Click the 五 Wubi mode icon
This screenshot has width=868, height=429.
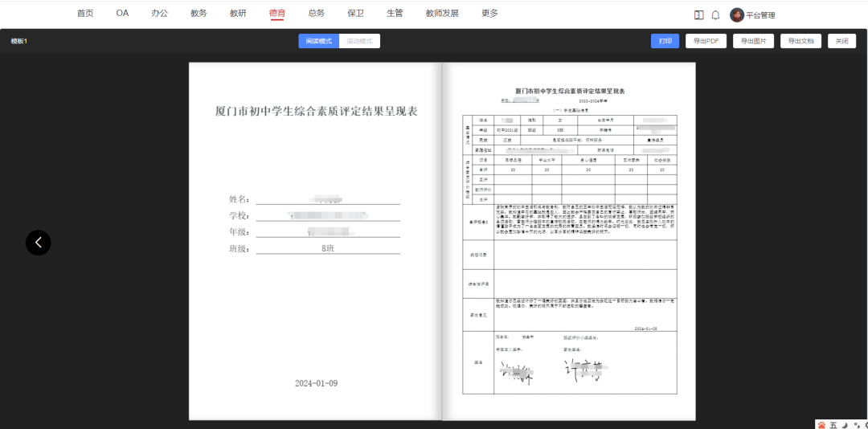[833, 423]
